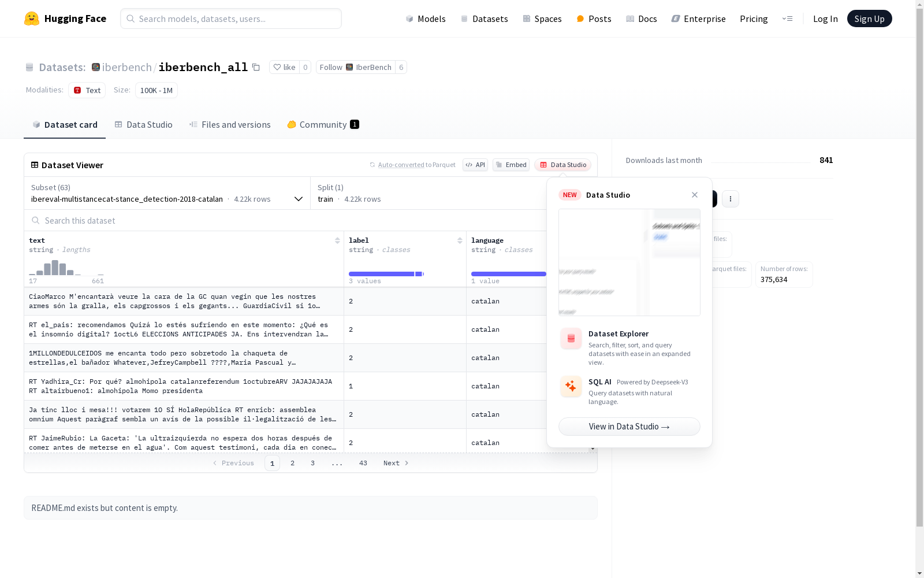Open the row starting 'RT el_pais'
Viewport: 924px width, 578px height.
285,329
